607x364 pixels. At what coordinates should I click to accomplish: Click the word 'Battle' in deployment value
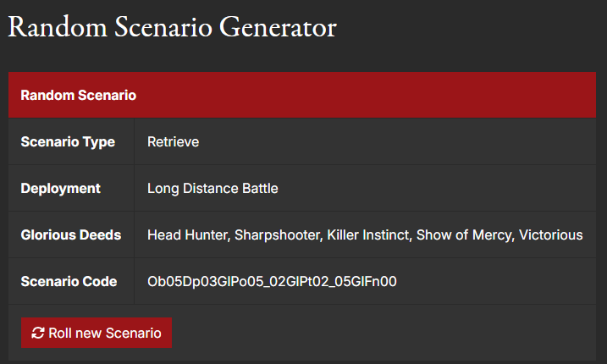[x=259, y=188]
